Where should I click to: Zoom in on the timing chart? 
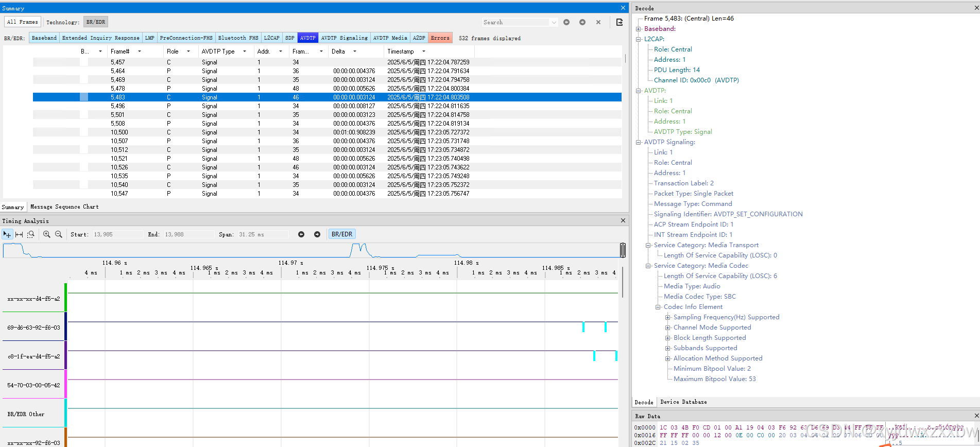pos(47,234)
